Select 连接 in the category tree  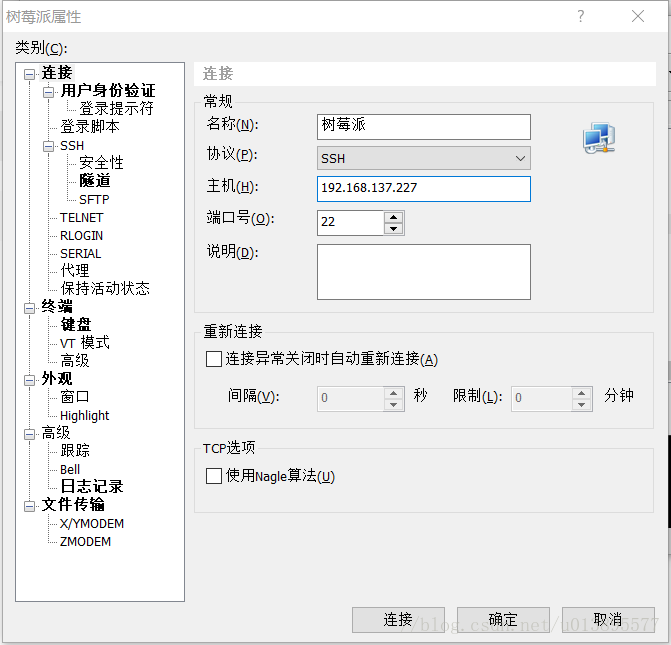click(57, 73)
